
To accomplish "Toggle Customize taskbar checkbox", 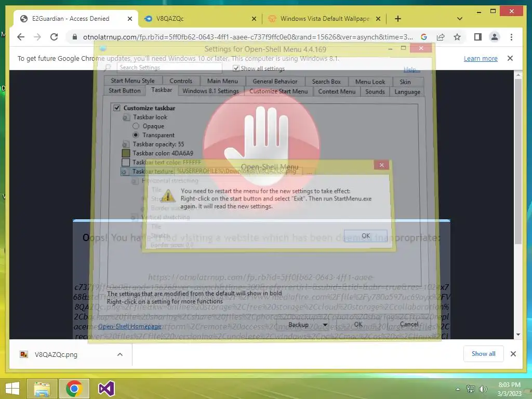I will (x=117, y=108).
